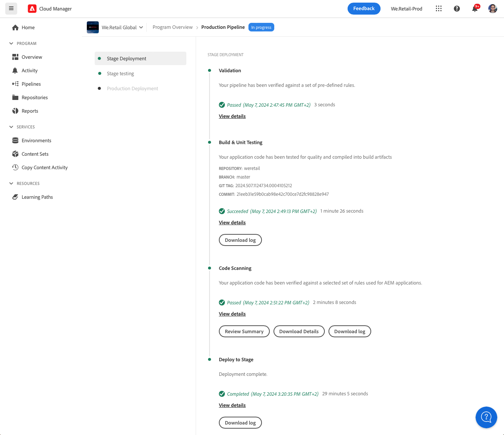Go to Home in sidebar

[28, 27]
